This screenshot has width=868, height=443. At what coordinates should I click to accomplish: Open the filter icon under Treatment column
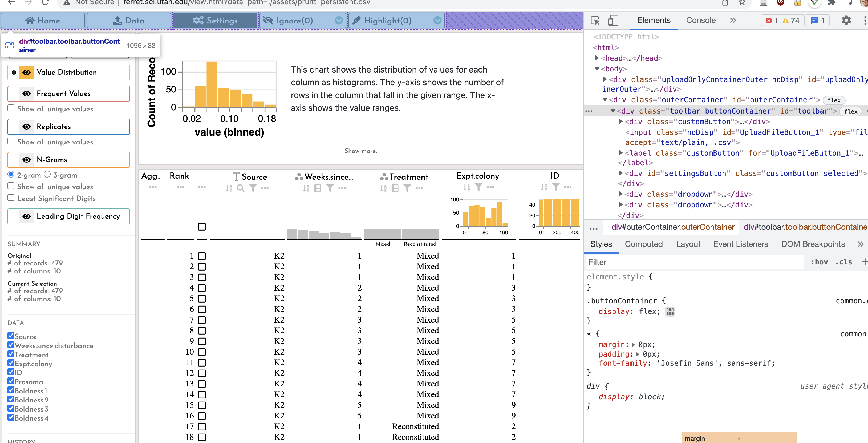(x=408, y=188)
